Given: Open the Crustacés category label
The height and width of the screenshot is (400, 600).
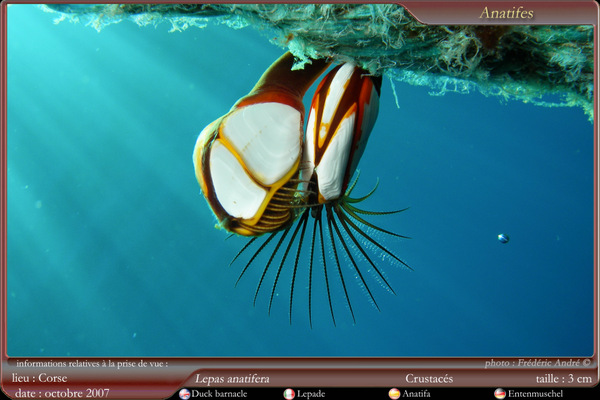Looking at the screenshot, I should pos(429,379).
